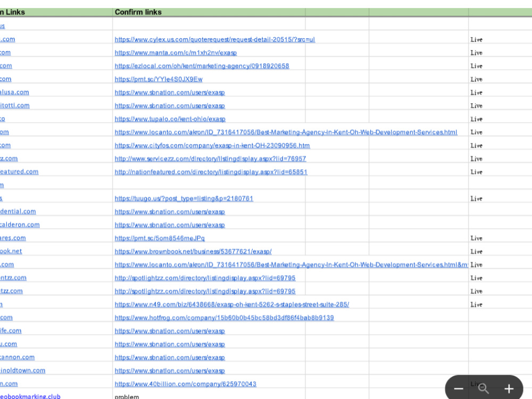Image resolution: width=532 pixels, height=399 pixels.
Task: Open the 40billion.com company link
Action: tap(185, 384)
